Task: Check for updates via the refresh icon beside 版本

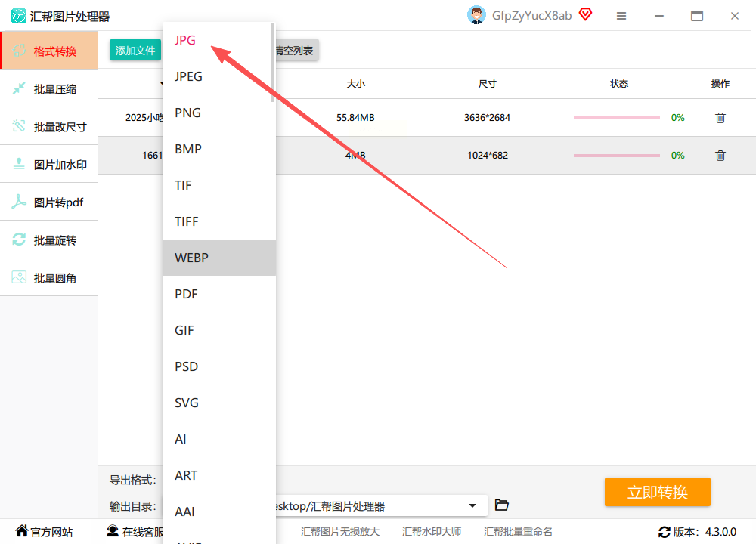Action: [665, 532]
